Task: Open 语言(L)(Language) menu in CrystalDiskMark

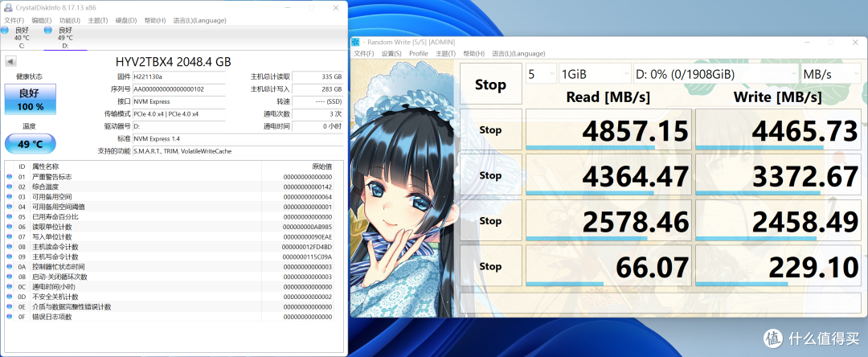Action: tap(518, 54)
